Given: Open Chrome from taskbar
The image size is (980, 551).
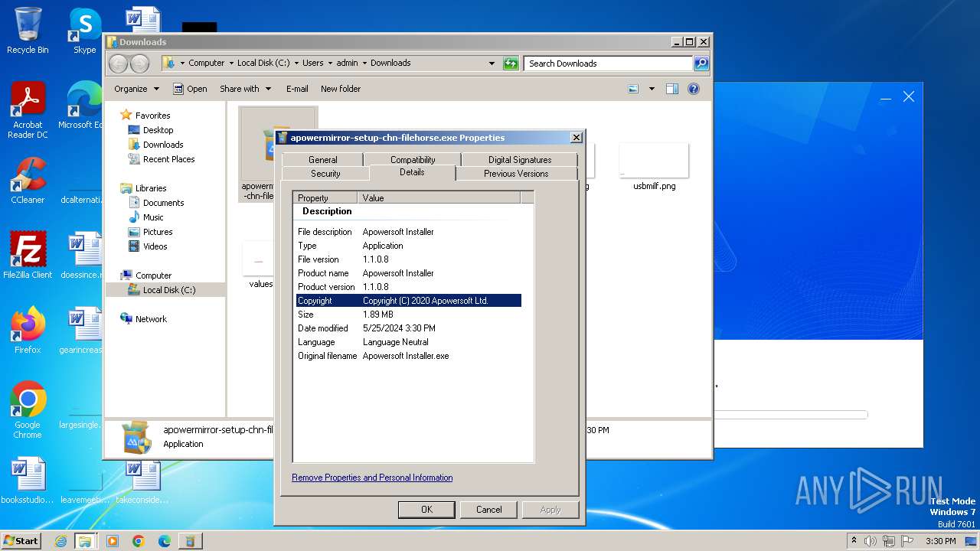Looking at the screenshot, I should tap(139, 541).
